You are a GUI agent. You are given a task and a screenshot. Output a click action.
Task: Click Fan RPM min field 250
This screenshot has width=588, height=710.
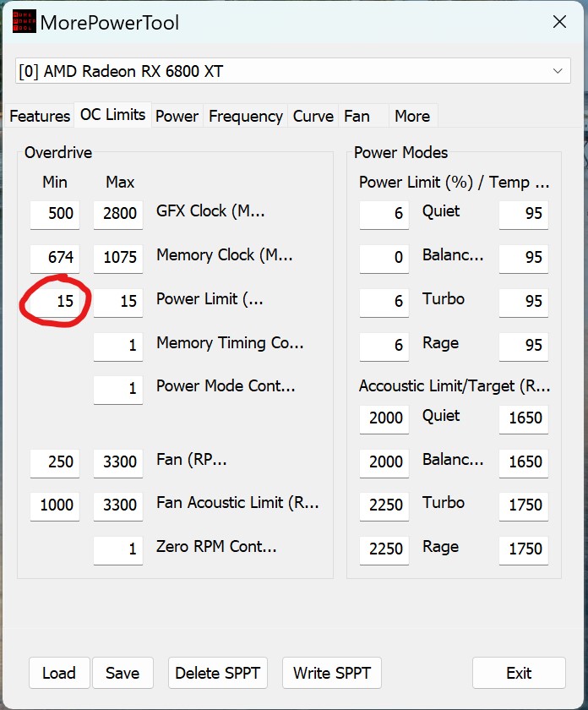click(x=55, y=462)
